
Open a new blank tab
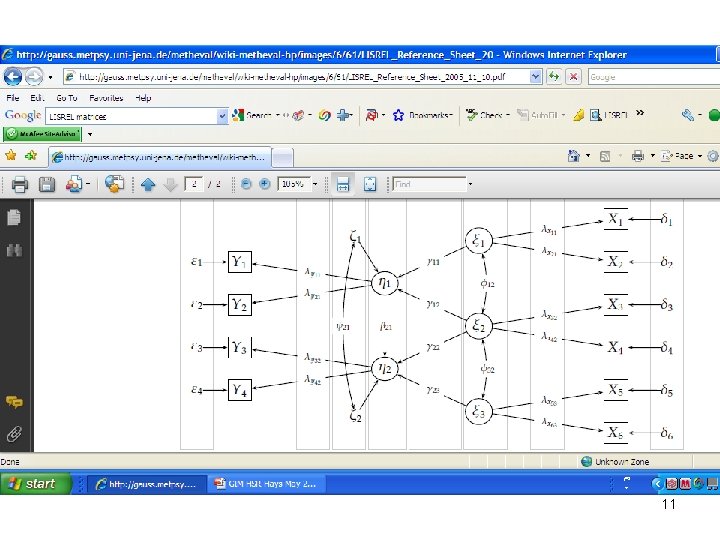(283, 158)
